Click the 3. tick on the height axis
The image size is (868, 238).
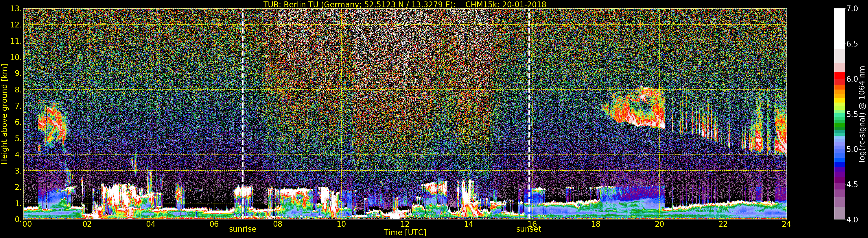coord(18,171)
